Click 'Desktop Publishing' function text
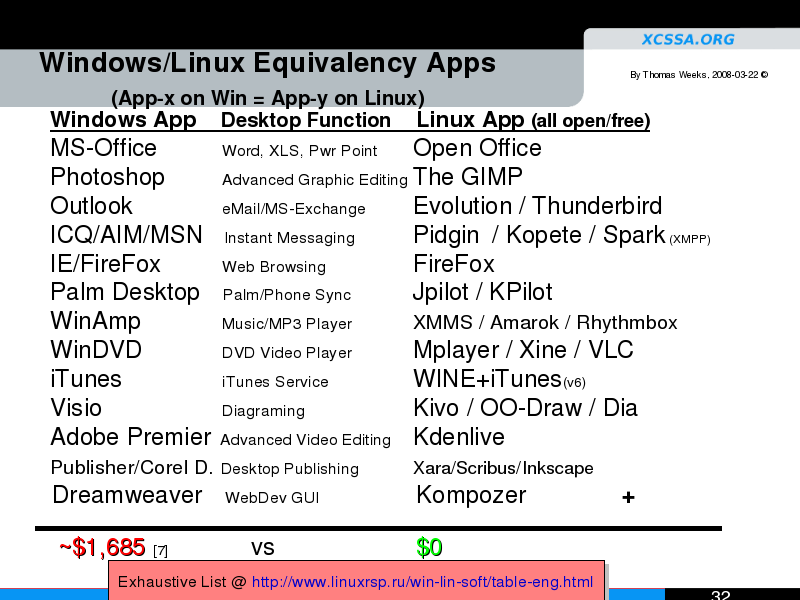Image resolution: width=800 pixels, height=600 pixels. pyautogui.click(x=290, y=469)
